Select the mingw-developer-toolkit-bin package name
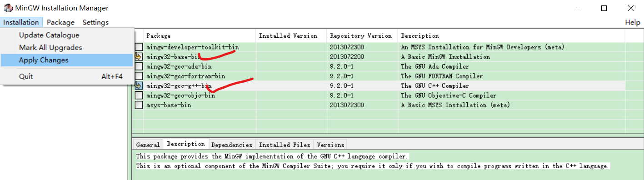The width and height of the screenshot is (644, 180). [x=192, y=47]
